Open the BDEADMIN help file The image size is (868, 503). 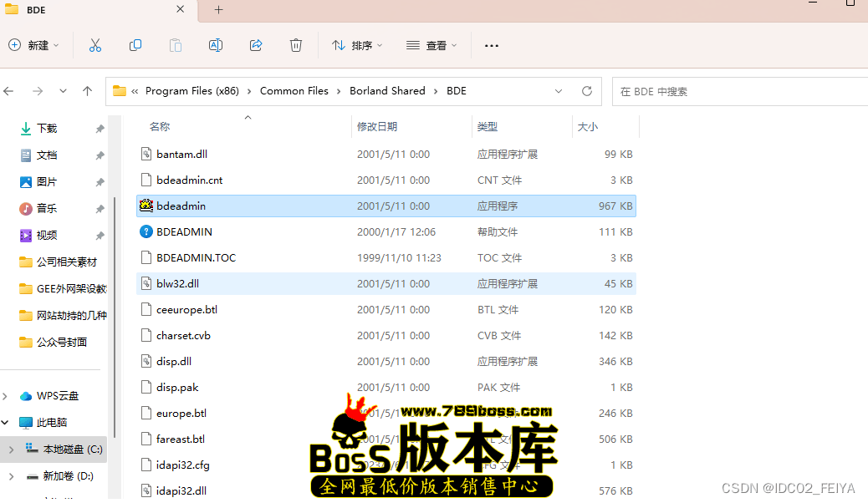coord(184,231)
